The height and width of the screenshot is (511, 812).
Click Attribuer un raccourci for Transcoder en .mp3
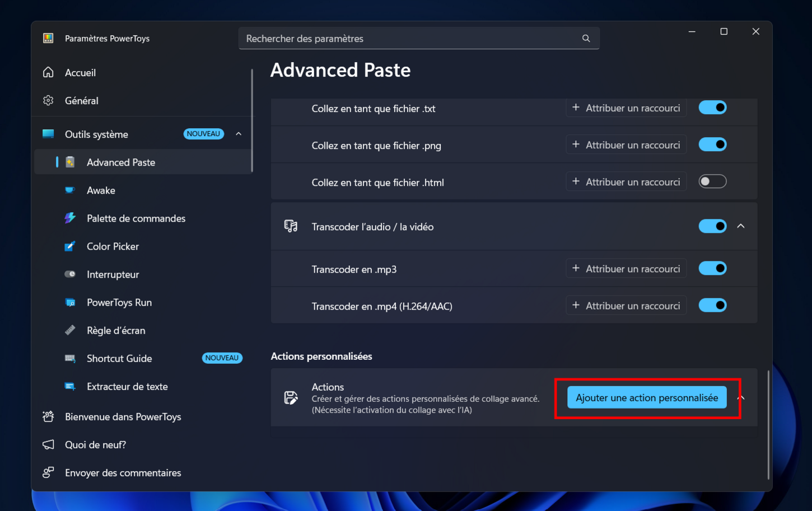click(626, 269)
